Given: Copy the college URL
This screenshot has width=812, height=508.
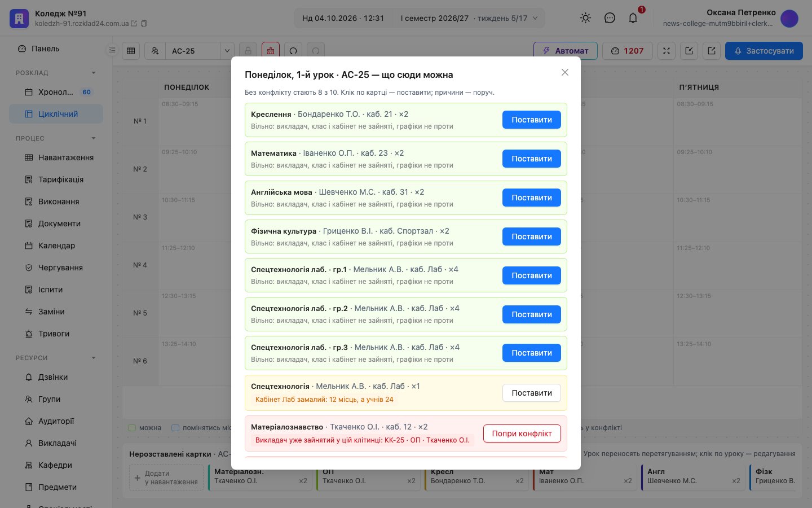Looking at the screenshot, I should pos(144,24).
